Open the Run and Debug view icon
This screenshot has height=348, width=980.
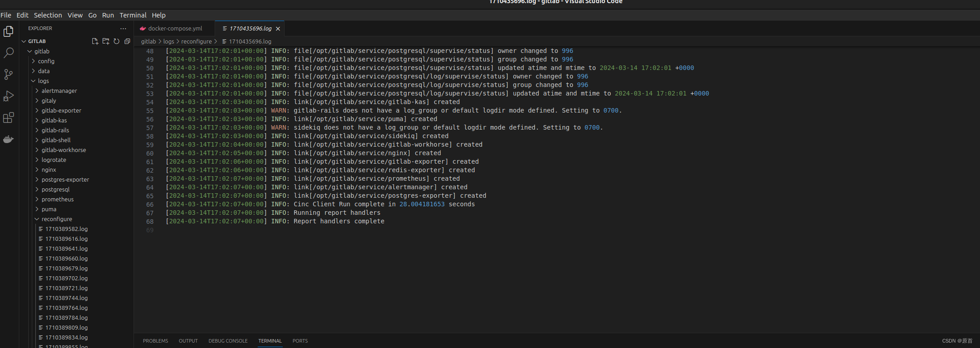(x=9, y=96)
